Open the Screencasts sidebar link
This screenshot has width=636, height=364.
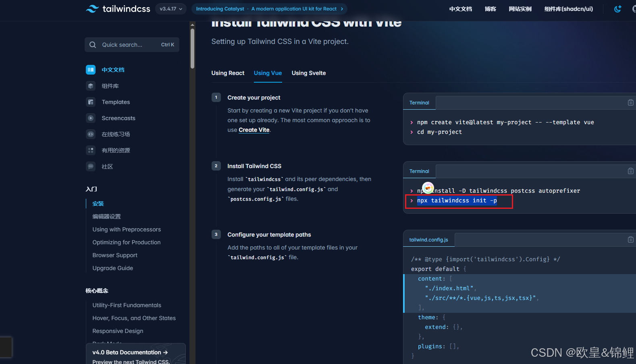pyautogui.click(x=118, y=118)
